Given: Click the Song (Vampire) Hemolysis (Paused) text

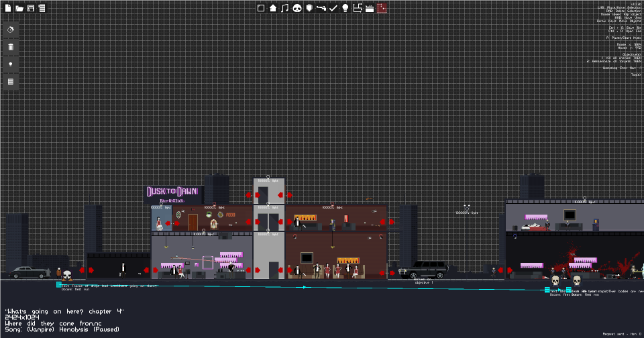Looking at the screenshot, I should [x=62, y=329].
